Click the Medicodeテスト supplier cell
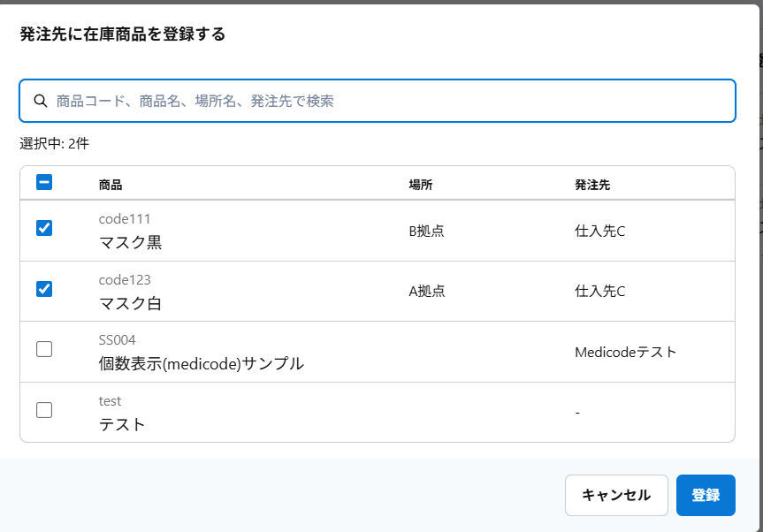The width and height of the screenshot is (763, 532). pyautogui.click(x=625, y=352)
